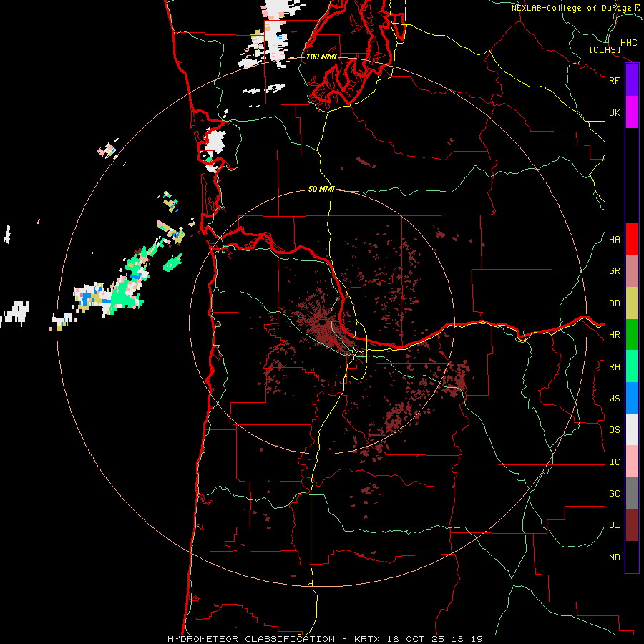Click the HYDROMETEOR CLASSIFICATION title text

click(x=251, y=639)
